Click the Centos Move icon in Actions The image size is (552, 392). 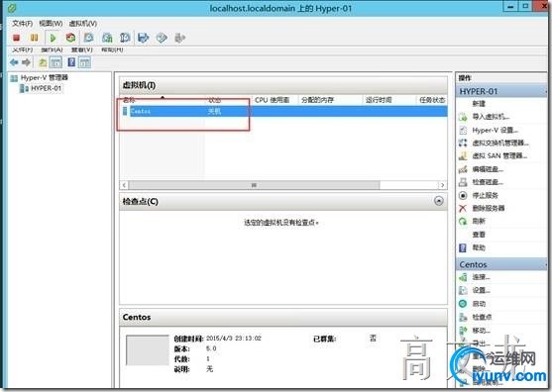pyautogui.click(x=463, y=330)
